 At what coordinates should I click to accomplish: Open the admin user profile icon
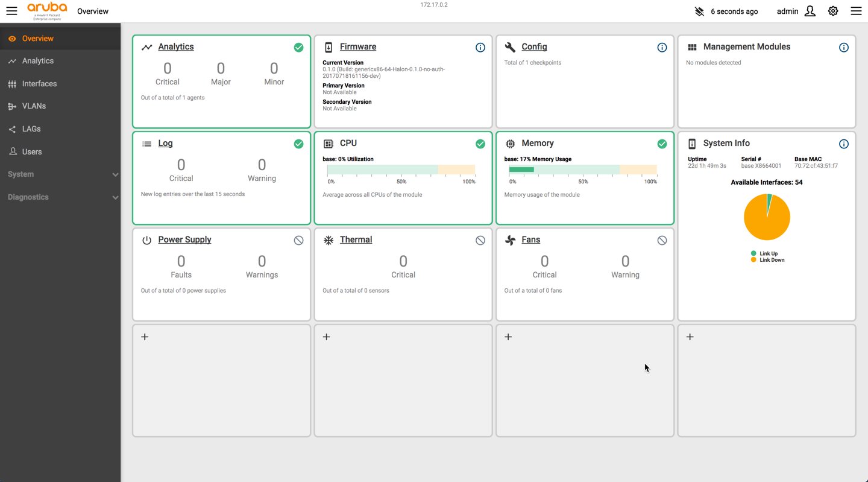pos(810,11)
